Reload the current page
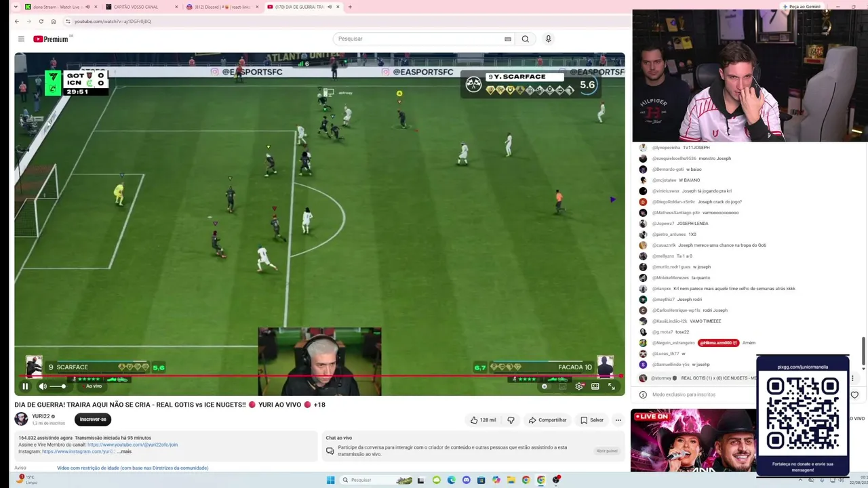The image size is (868, 488). (42, 21)
